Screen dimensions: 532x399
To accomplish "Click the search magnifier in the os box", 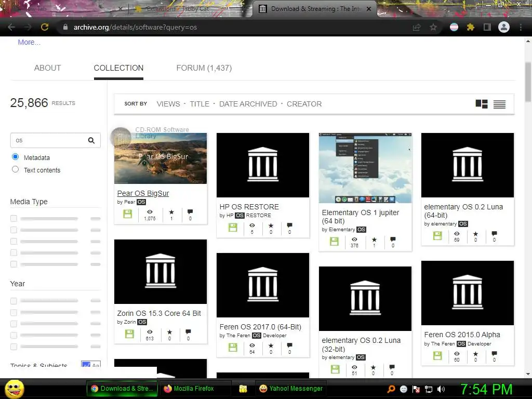I will point(91,140).
